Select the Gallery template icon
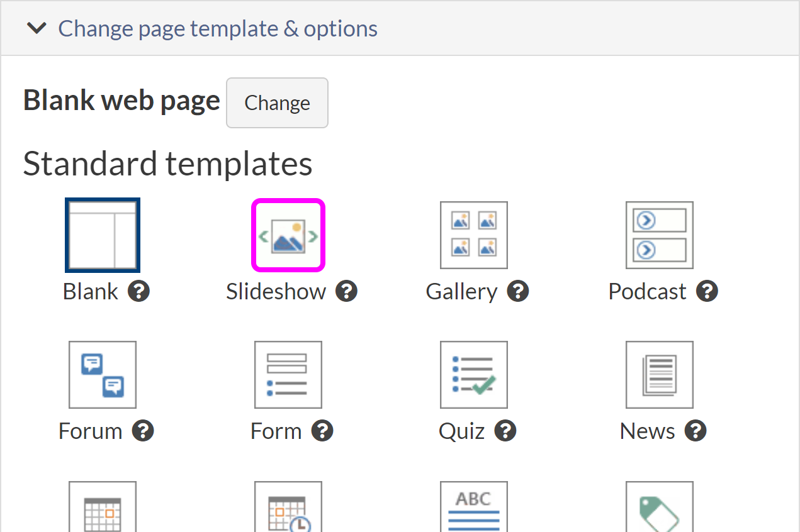 point(473,235)
